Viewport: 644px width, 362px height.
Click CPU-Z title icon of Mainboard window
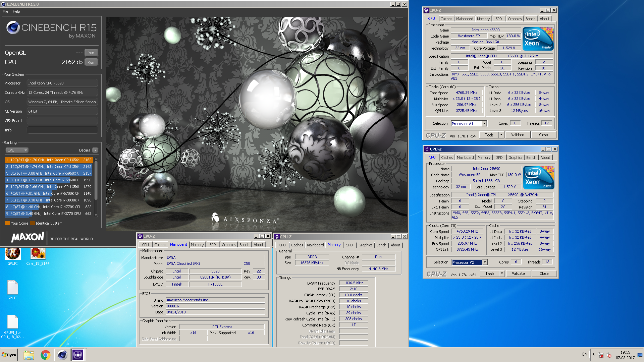coord(140,236)
